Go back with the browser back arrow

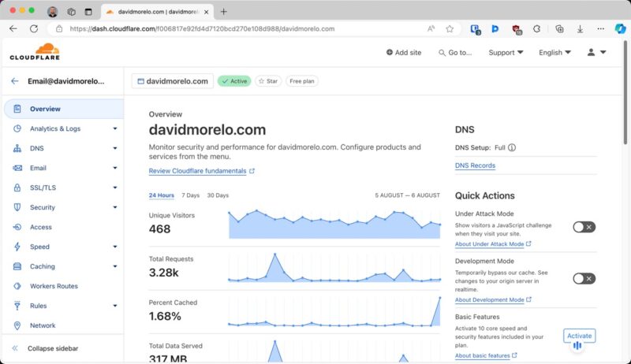(13, 28)
